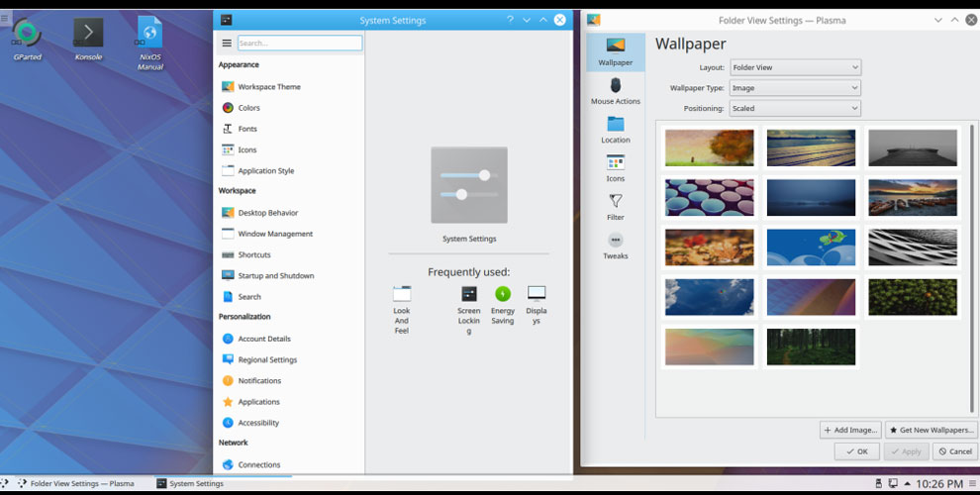Select the black-and-white wavy mesh wallpaper

(x=913, y=247)
